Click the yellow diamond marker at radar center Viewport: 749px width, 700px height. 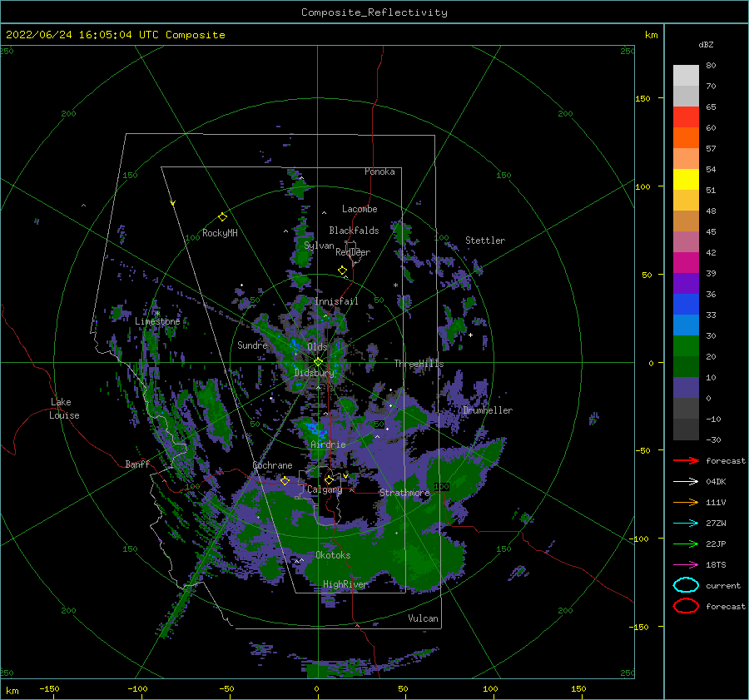point(318,362)
